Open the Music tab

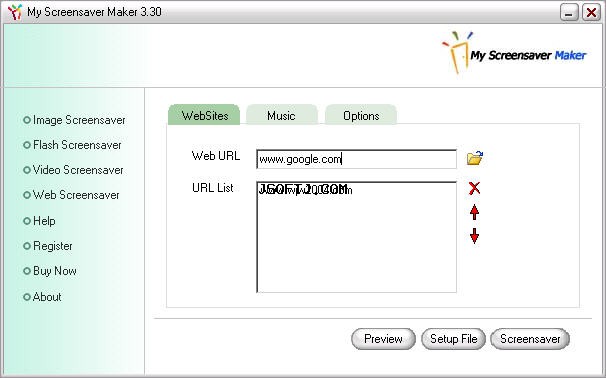(281, 115)
